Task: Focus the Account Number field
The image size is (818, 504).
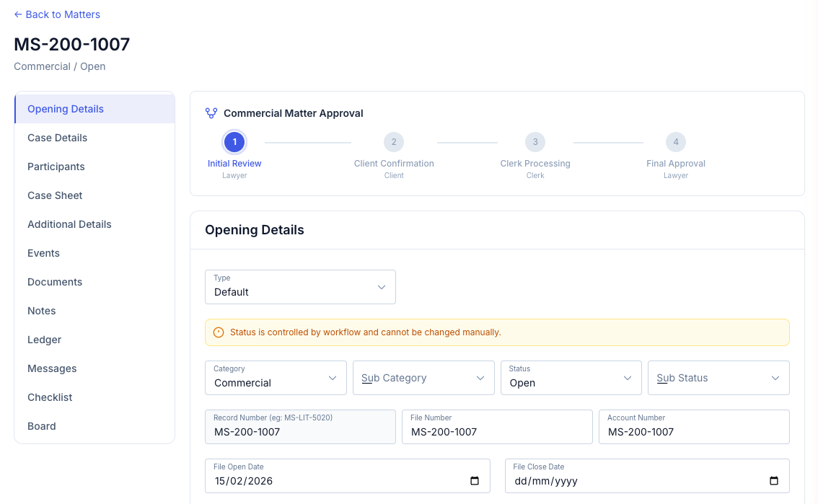Action: pyautogui.click(x=694, y=432)
